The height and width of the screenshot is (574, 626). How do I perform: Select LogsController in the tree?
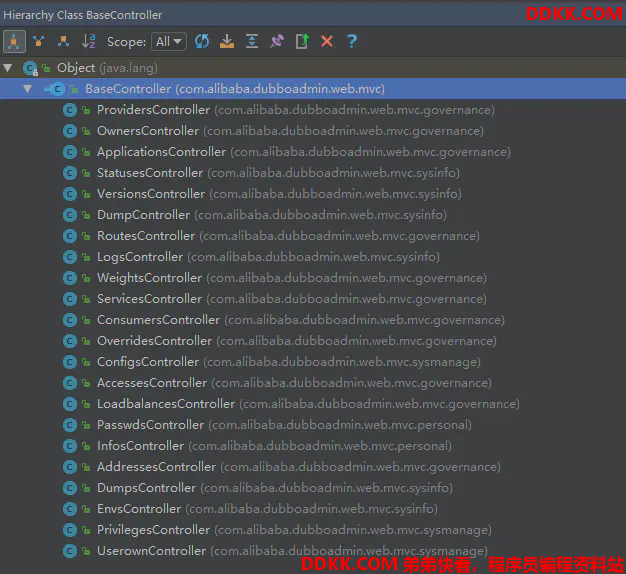pos(313,257)
